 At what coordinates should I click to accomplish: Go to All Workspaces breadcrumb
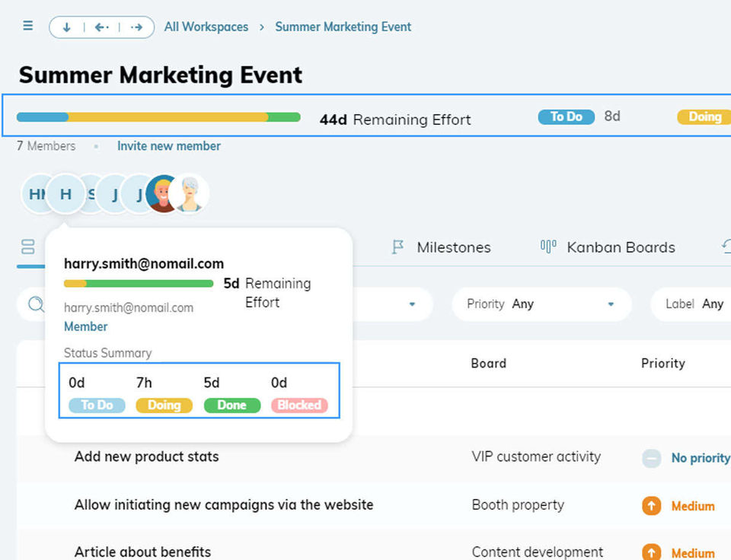(x=206, y=27)
